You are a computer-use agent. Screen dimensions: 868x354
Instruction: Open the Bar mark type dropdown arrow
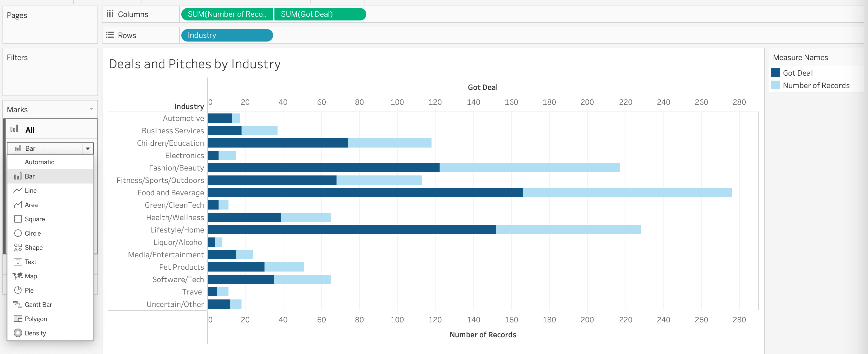[88, 148]
